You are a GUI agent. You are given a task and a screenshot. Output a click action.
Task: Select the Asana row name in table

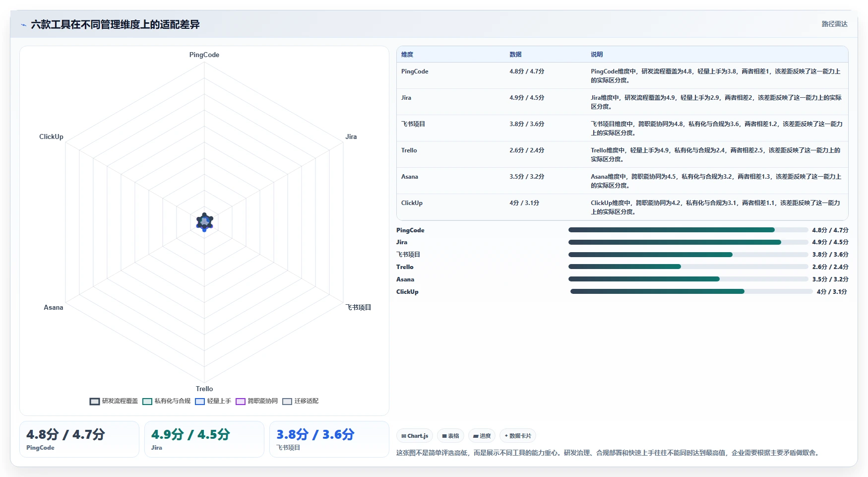coord(410,177)
